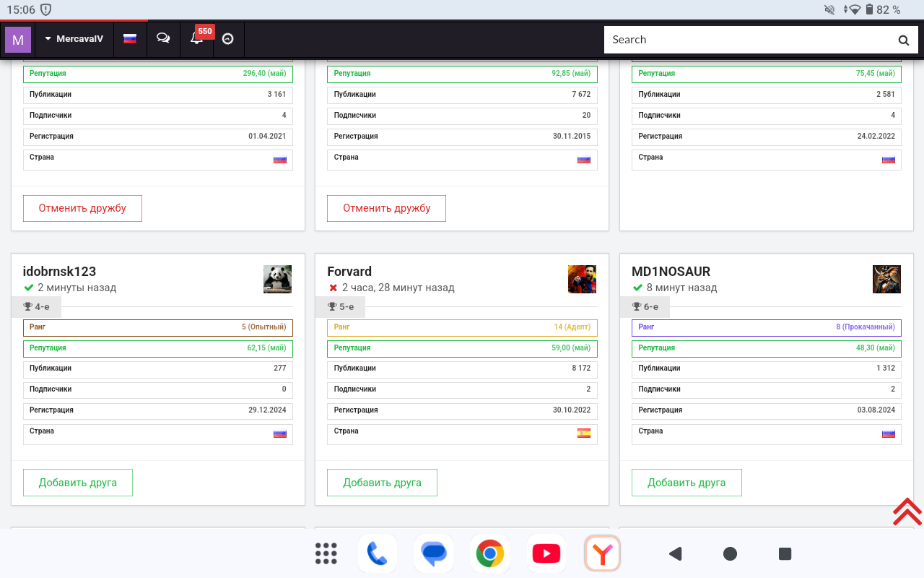Click the search magnifier icon
Image resolution: width=924 pixels, height=578 pixels.
click(903, 40)
